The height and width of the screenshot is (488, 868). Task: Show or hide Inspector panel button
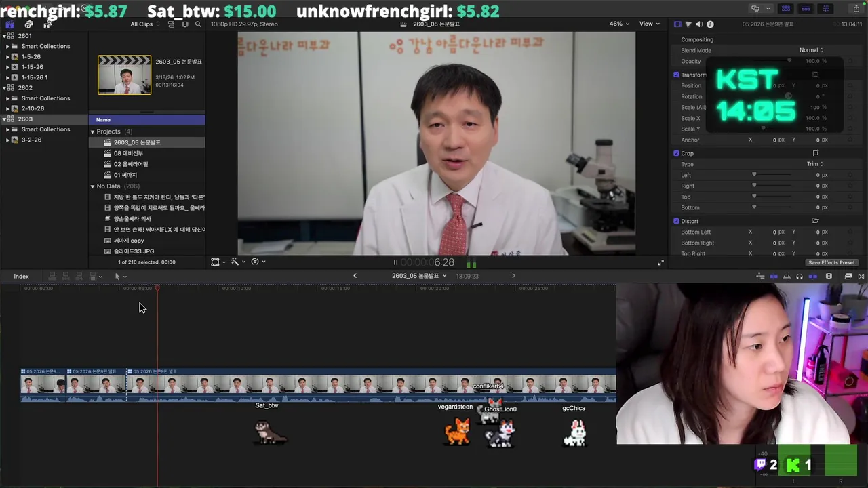[x=825, y=9]
